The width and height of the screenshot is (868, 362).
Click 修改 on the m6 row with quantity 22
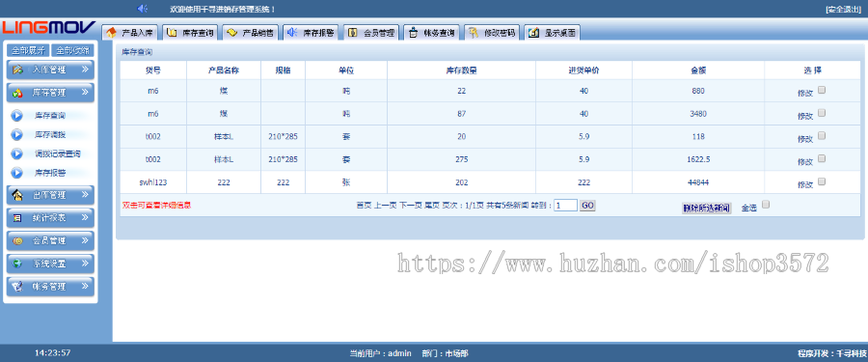805,93
